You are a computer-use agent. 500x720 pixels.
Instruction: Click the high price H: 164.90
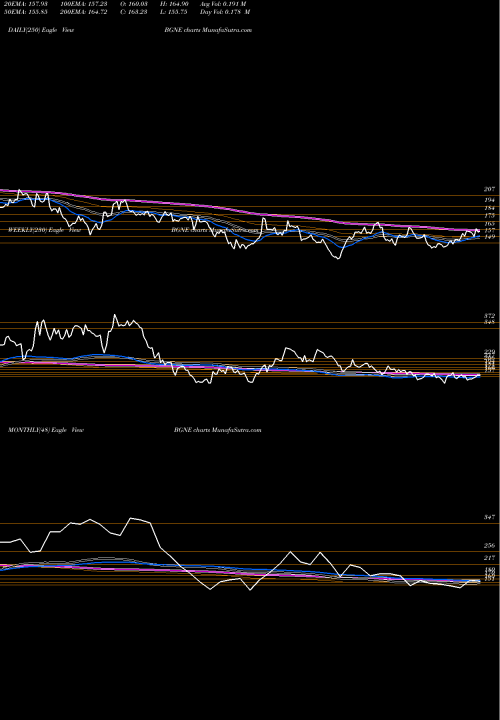click(174, 4)
